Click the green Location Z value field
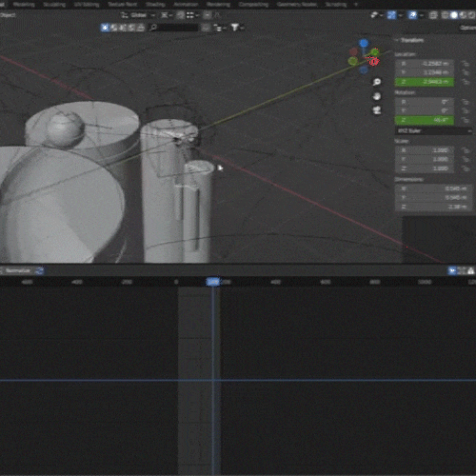The width and height of the screenshot is (476, 476). [x=425, y=82]
